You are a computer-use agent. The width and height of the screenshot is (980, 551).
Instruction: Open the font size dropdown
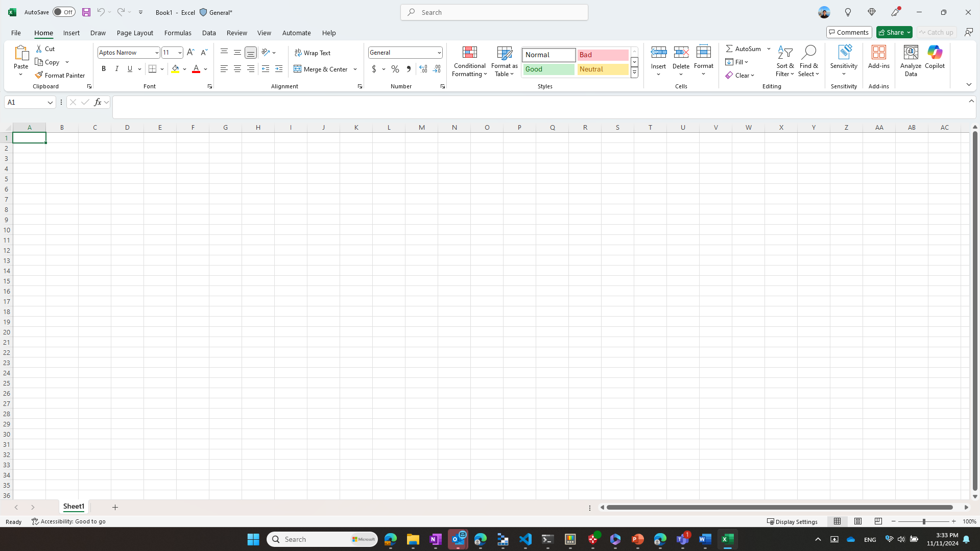pyautogui.click(x=179, y=52)
